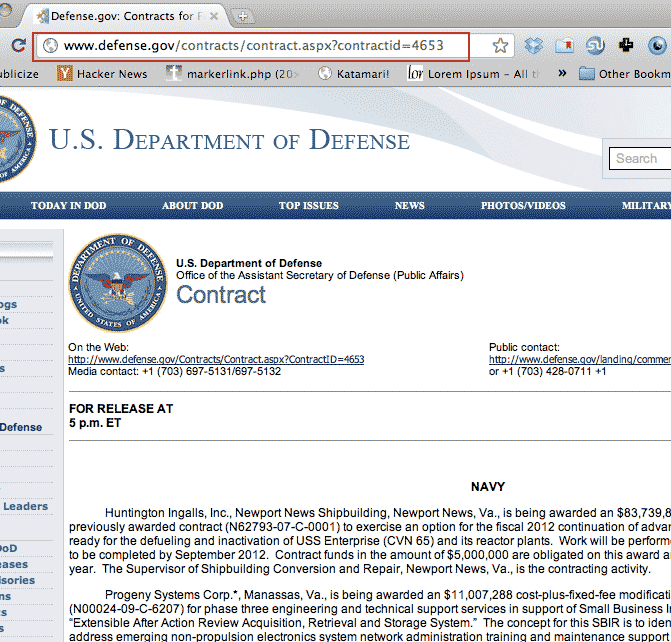Click the Media contact phone number line
The image size is (671, 642).
[x=175, y=372]
